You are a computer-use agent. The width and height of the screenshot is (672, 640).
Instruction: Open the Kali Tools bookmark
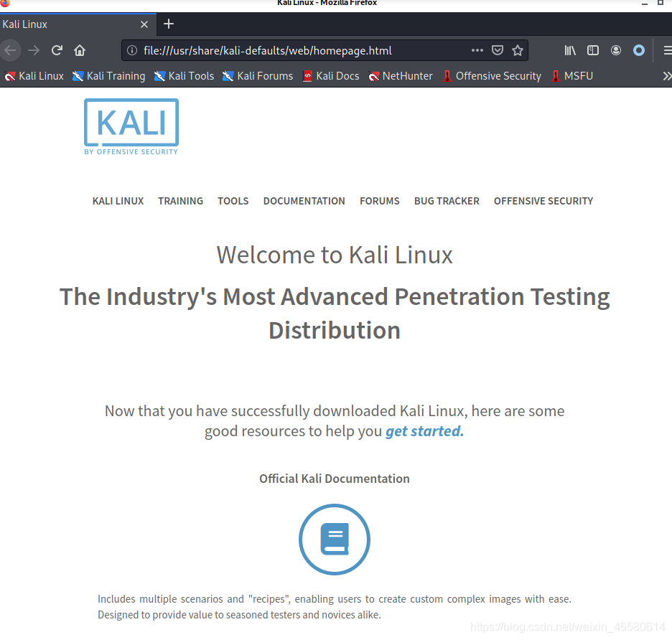tap(184, 76)
